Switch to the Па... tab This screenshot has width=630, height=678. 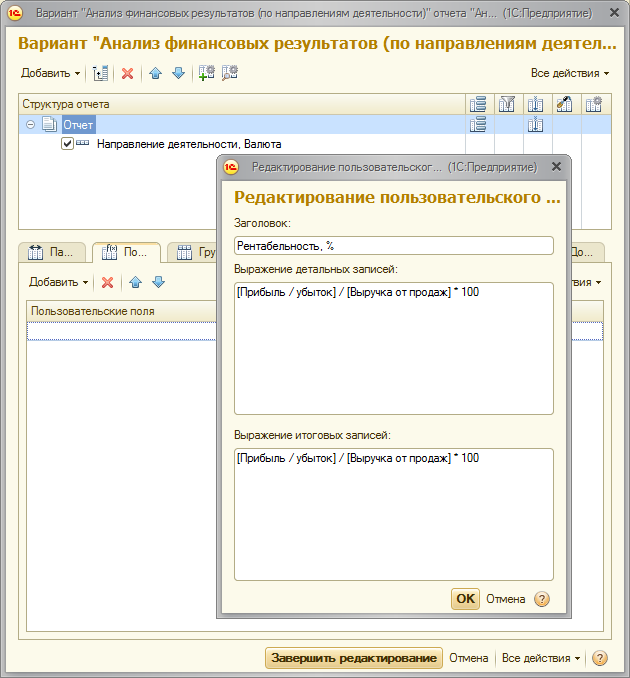coord(52,253)
